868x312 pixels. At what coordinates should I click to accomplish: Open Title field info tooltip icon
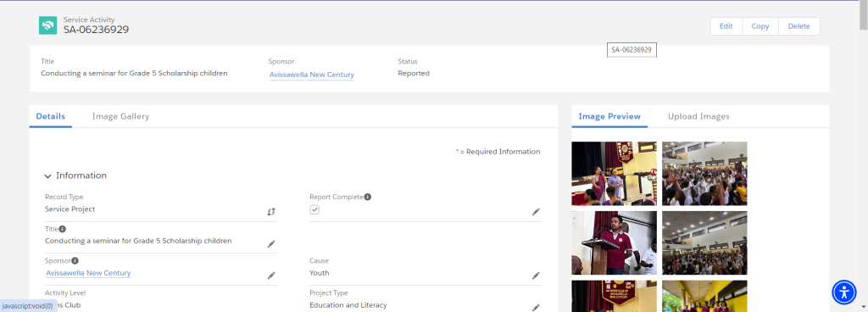[63, 228]
